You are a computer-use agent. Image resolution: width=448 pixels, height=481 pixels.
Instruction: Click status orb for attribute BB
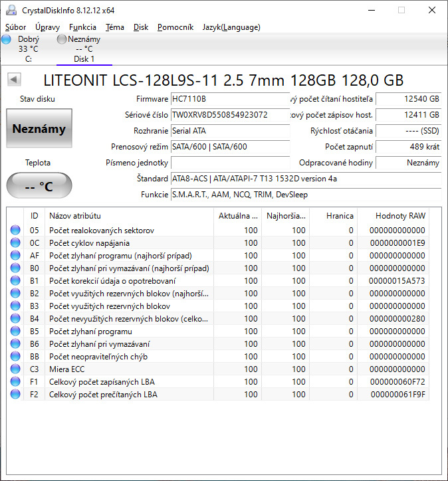click(x=15, y=356)
